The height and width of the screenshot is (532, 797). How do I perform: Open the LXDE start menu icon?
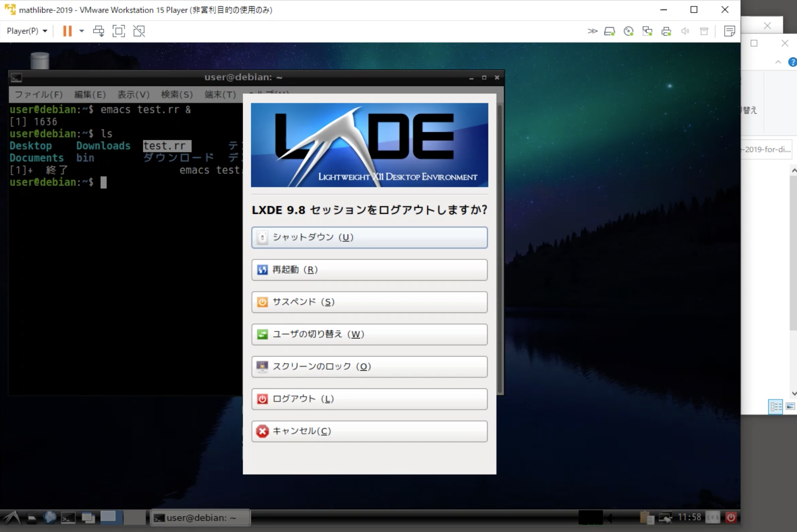(x=12, y=517)
